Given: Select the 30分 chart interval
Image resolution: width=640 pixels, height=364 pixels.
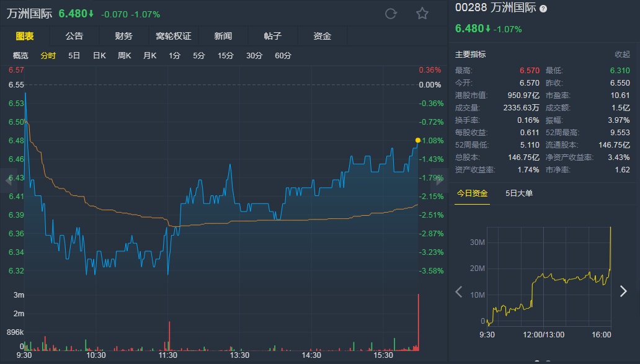Looking at the screenshot, I should (x=254, y=55).
